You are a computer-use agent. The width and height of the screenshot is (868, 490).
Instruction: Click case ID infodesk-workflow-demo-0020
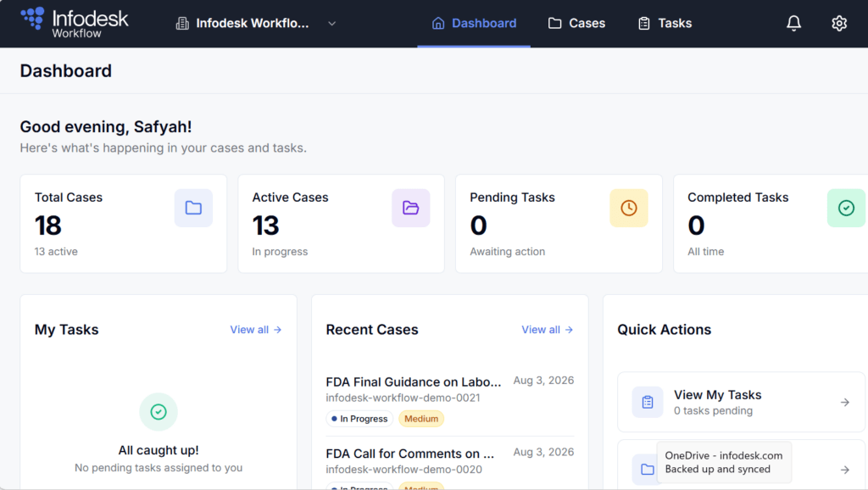click(x=404, y=469)
